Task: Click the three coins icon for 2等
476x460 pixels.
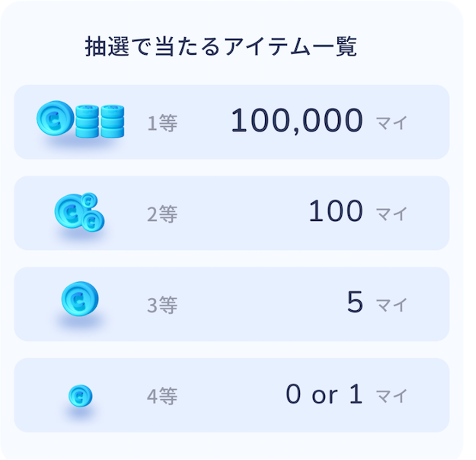Action: [x=80, y=212]
